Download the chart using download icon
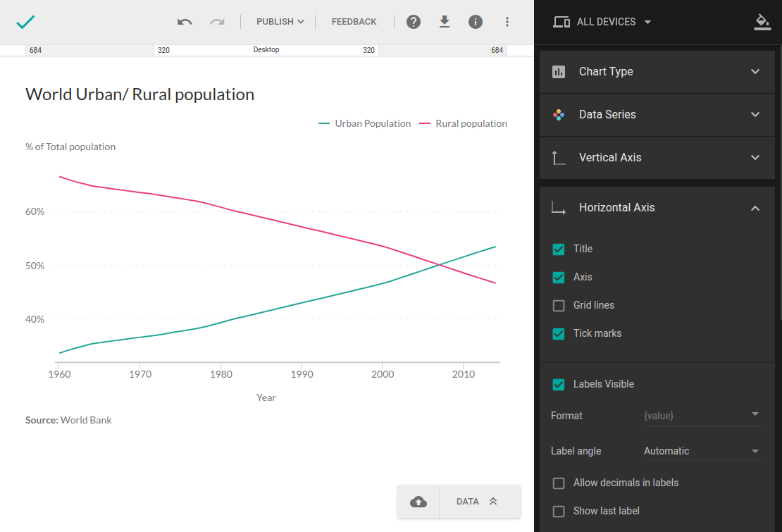Image resolution: width=782 pixels, height=532 pixels. (x=445, y=22)
